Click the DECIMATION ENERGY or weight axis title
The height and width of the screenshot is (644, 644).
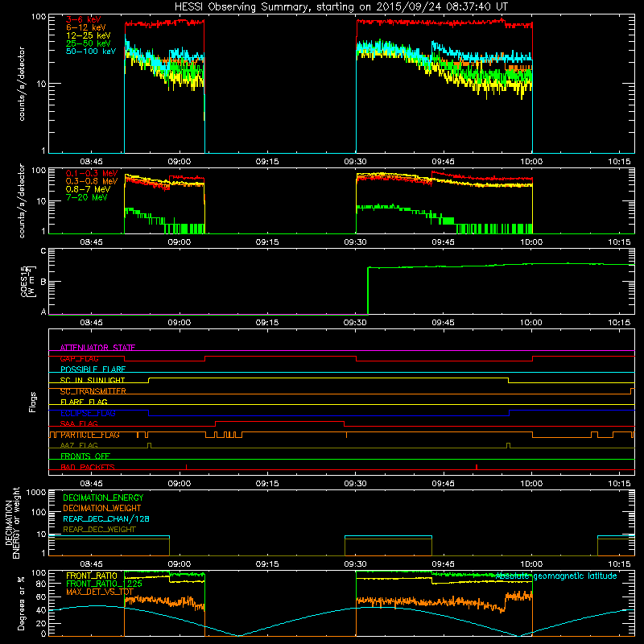tap(12, 522)
